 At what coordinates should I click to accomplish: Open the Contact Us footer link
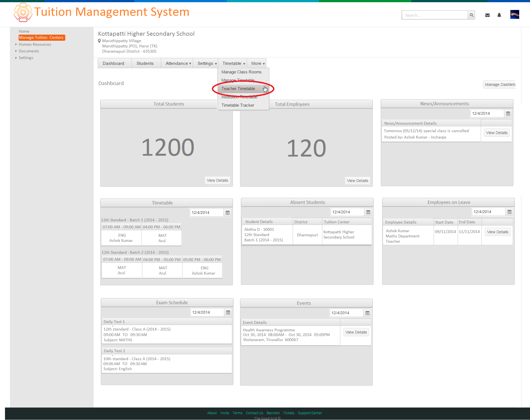click(254, 413)
